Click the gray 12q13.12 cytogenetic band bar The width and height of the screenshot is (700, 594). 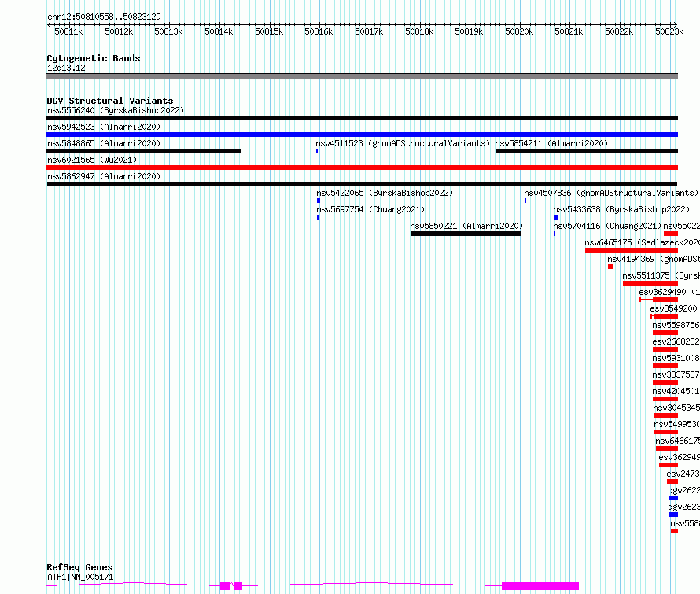tap(362, 76)
